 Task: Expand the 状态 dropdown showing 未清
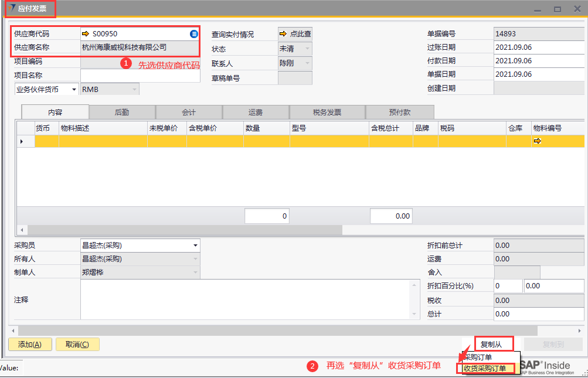click(307, 49)
